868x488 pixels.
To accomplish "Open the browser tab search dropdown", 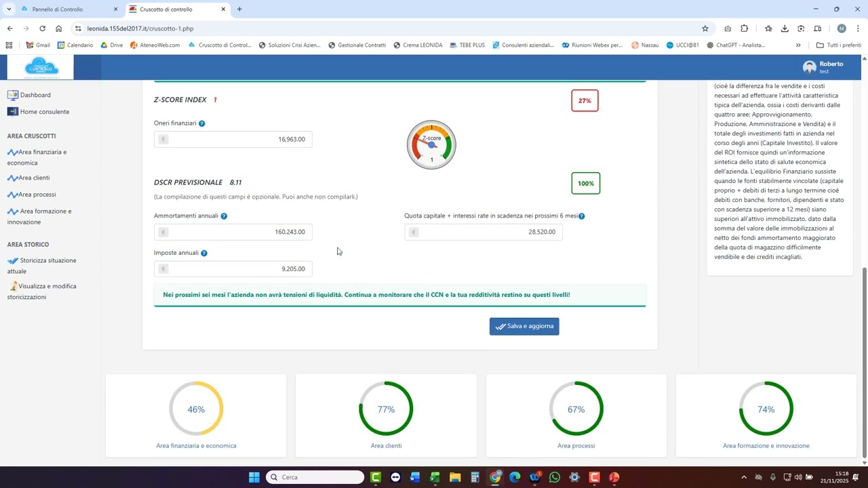I will pos(9,9).
